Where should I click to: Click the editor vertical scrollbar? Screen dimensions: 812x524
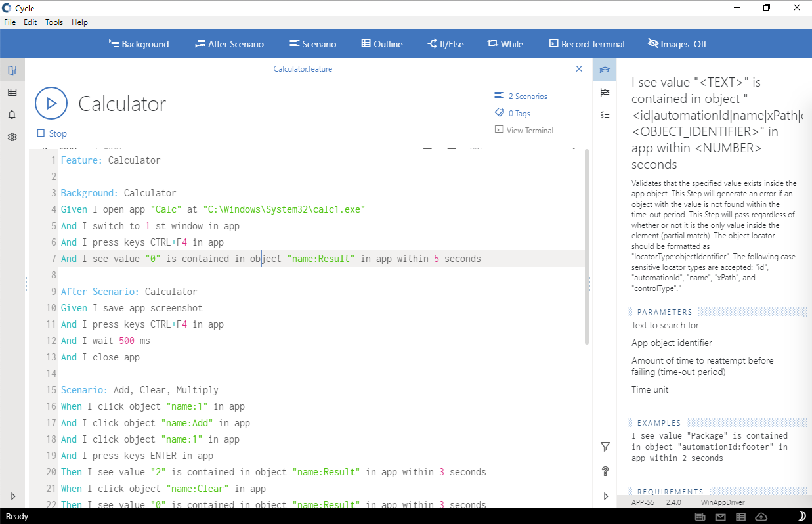click(587, 248)
